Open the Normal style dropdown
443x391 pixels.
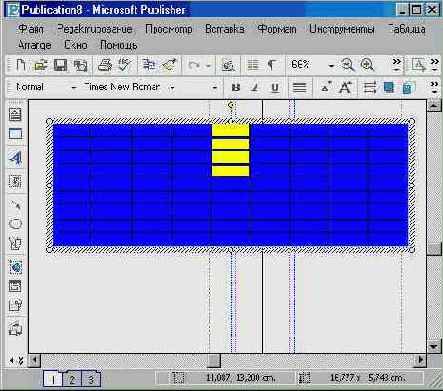point(74,88)
